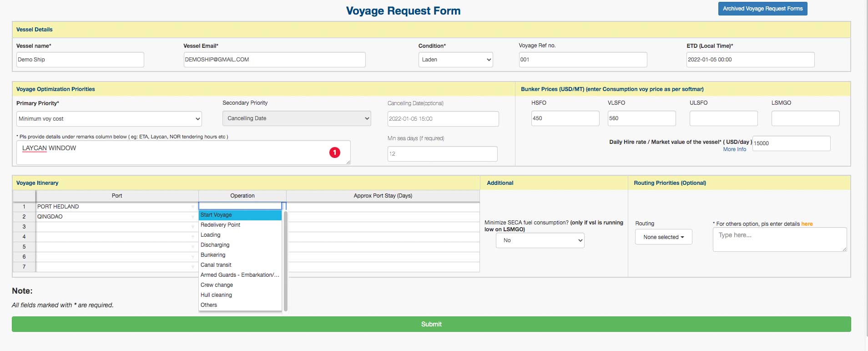Choose Armed Guards - Embarkation option
Viewport: 868px width, 351px height.
click(x=240, y=275)
